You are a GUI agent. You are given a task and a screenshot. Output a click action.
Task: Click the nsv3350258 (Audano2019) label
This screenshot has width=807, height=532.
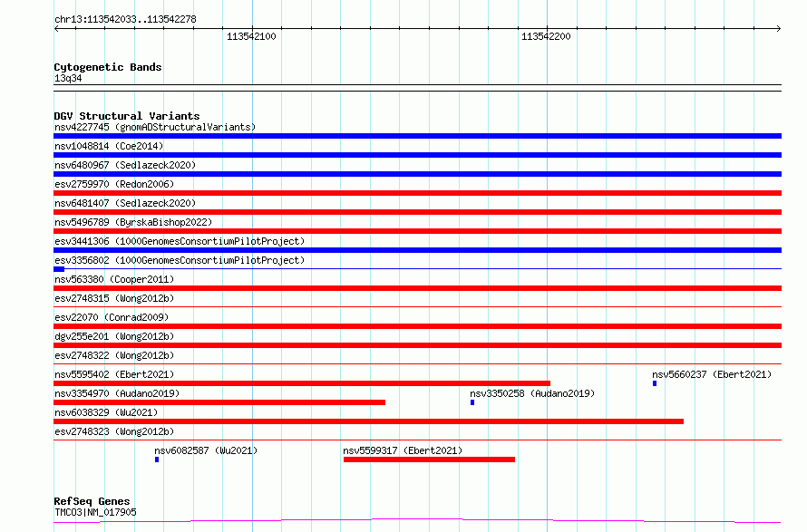[532, 393]
